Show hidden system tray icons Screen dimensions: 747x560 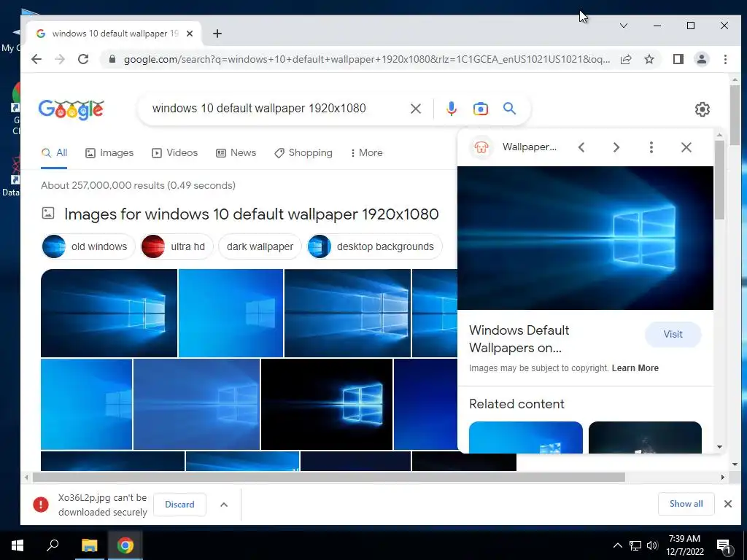[x=617, y=545]
